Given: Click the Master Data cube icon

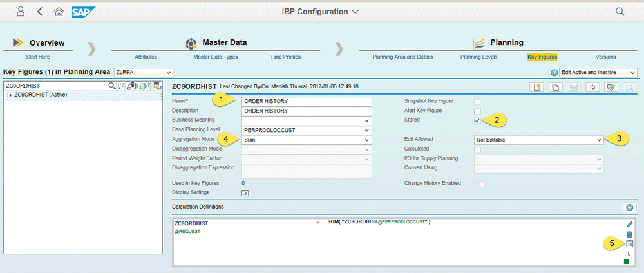Looking at the screenshot, I should click(x=191, y=43).
